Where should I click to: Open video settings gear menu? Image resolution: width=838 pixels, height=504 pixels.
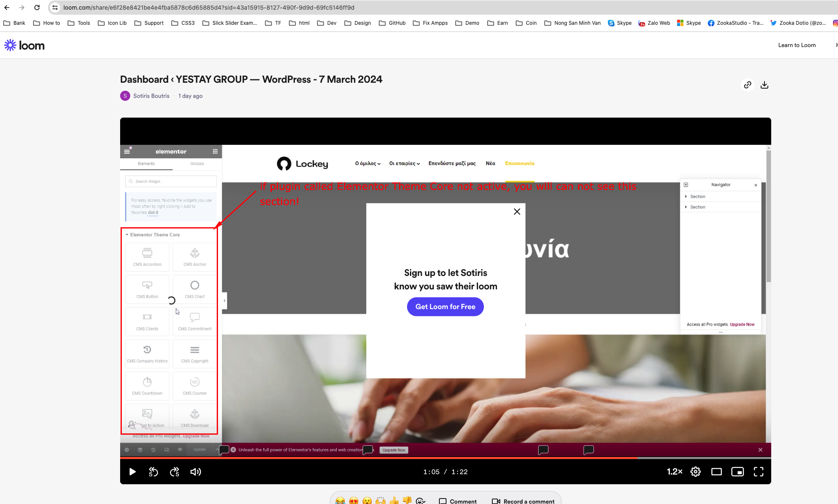[x=696, y=472]
